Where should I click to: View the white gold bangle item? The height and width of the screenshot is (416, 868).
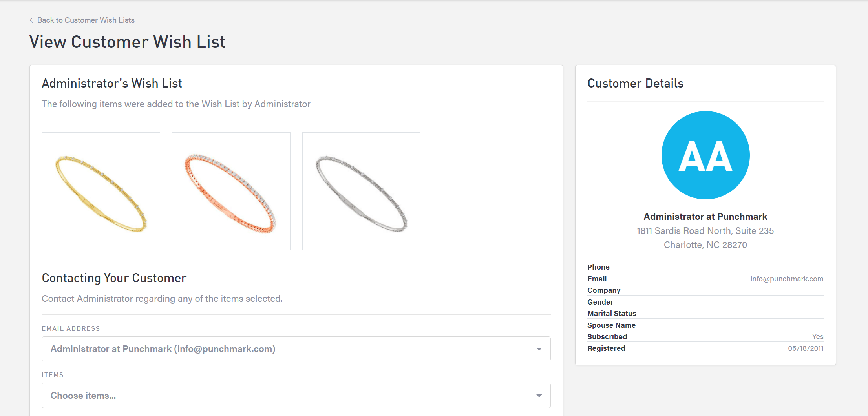point(361,192)
